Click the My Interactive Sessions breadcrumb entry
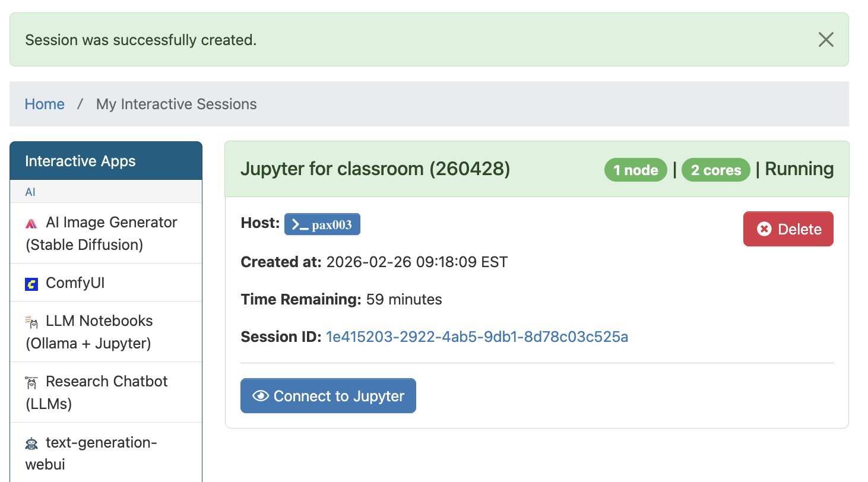The width and height of the screenshot is (868, 482). pos(176,104)
